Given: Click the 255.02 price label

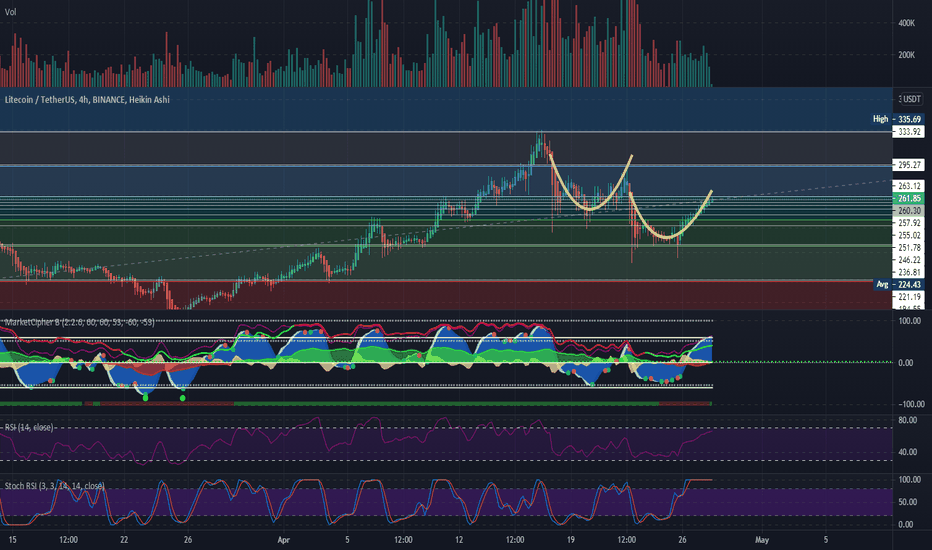Looking at the screenshot, I should [x=909, y=235].
